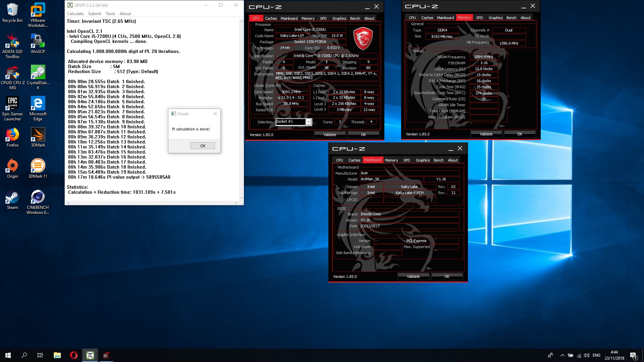Open the Recycle Bin desktop icon
The image size is (644, 362).
click(x=12, y=13)
